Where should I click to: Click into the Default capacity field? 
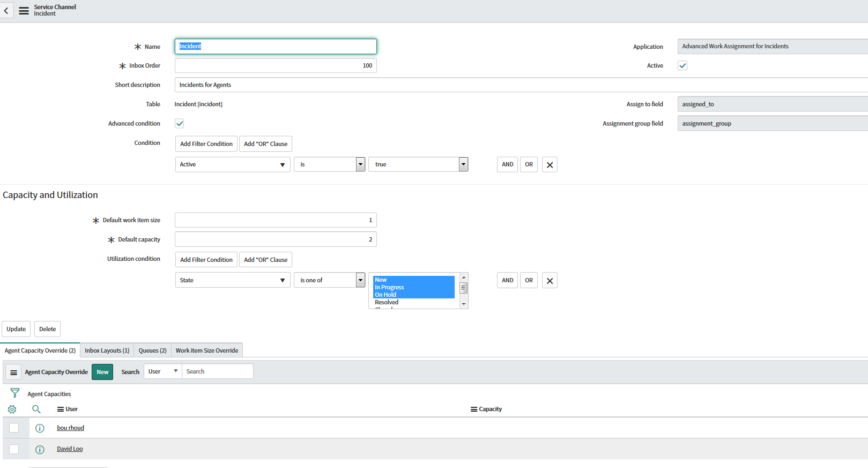coord(276,239)
